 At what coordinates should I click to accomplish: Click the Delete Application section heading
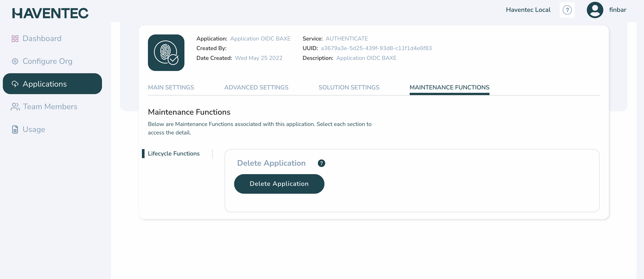coord(271,163)
